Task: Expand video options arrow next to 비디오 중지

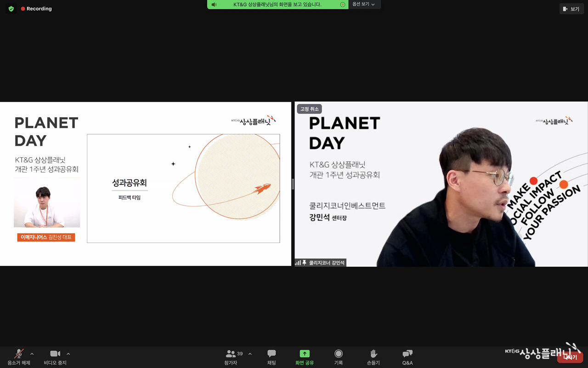Action: tap(68, 354)
